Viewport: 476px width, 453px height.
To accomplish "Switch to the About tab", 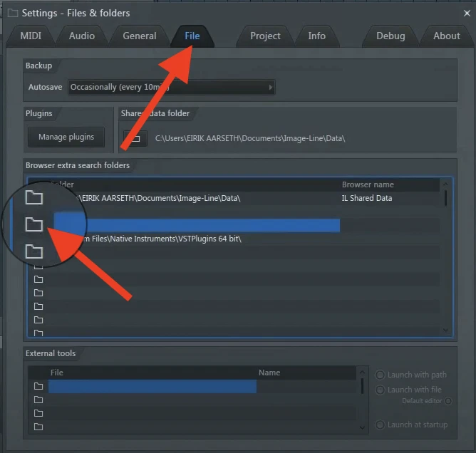I will 447,36.
